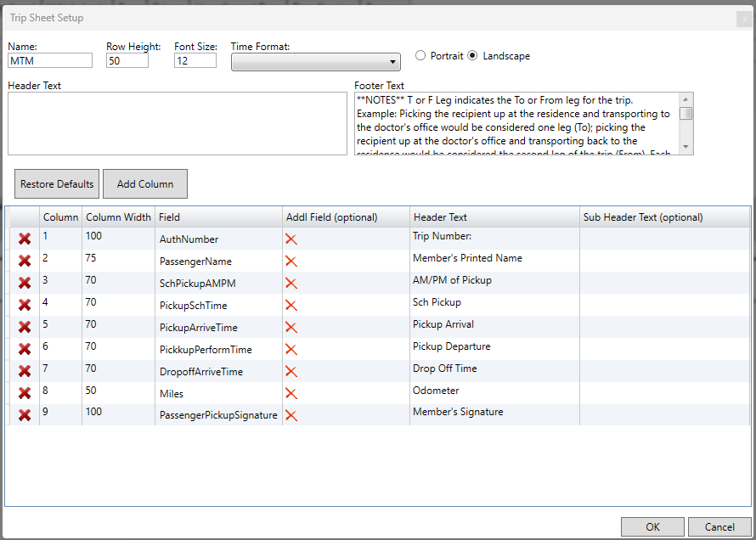Confirm the setup with OK

pos(652,526)
